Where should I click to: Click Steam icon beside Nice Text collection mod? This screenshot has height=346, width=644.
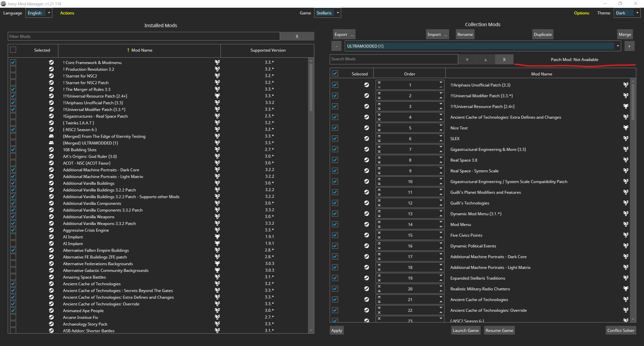[x=367, y=128]
